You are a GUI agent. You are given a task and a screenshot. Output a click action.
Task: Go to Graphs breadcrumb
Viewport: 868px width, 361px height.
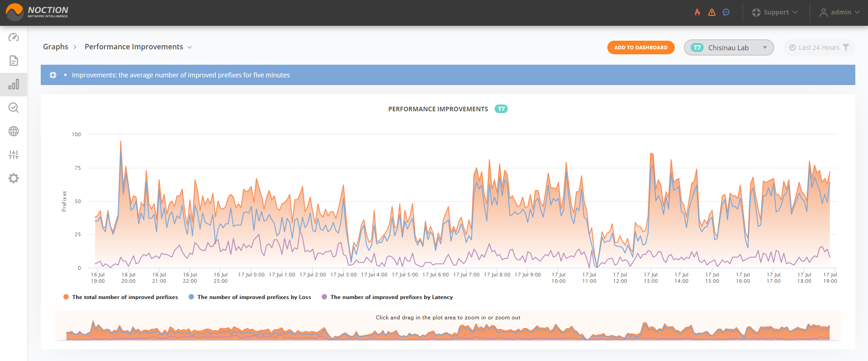[x=56, y=47]
